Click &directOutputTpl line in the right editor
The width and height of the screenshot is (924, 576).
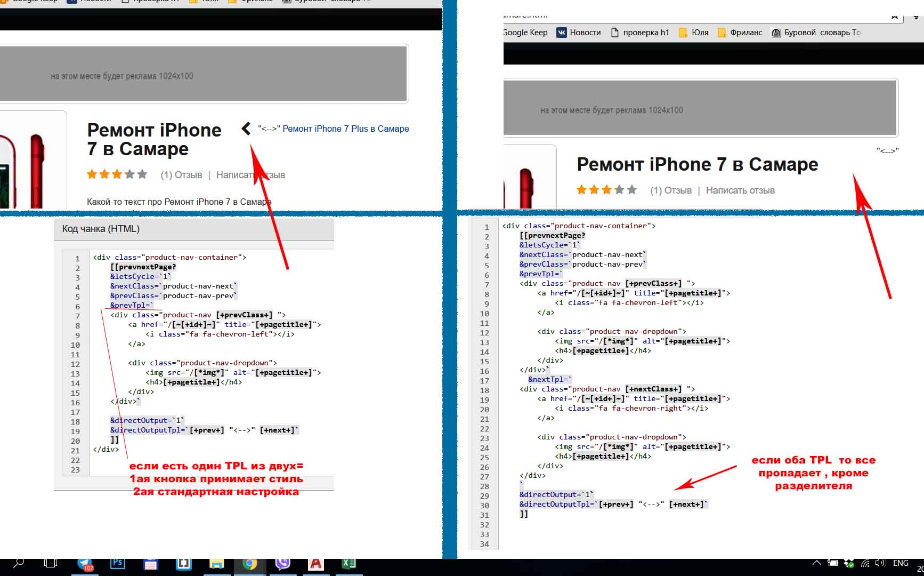614,504
